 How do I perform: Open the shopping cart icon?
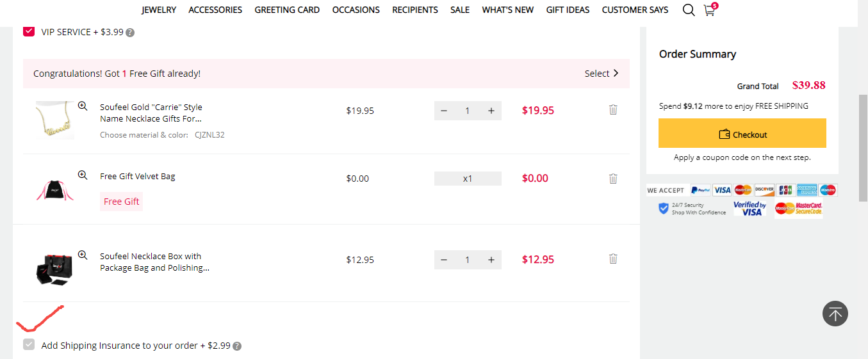[x=709, y=10]
